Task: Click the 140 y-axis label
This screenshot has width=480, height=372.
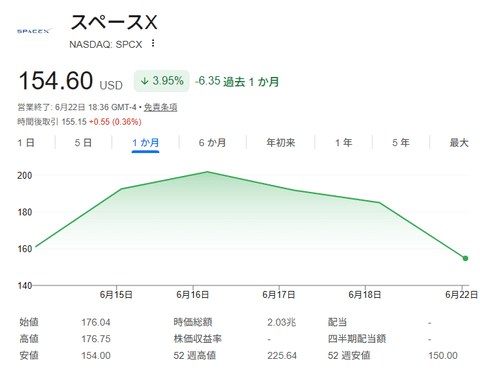Action: pyautogui.click(x=25, y=286)
